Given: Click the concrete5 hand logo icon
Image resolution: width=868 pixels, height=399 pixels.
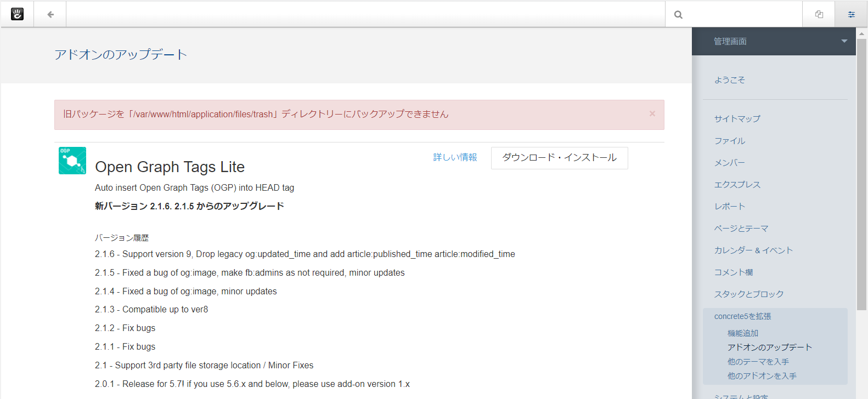Looking at the screenshot, I should [x=17, y=14].
